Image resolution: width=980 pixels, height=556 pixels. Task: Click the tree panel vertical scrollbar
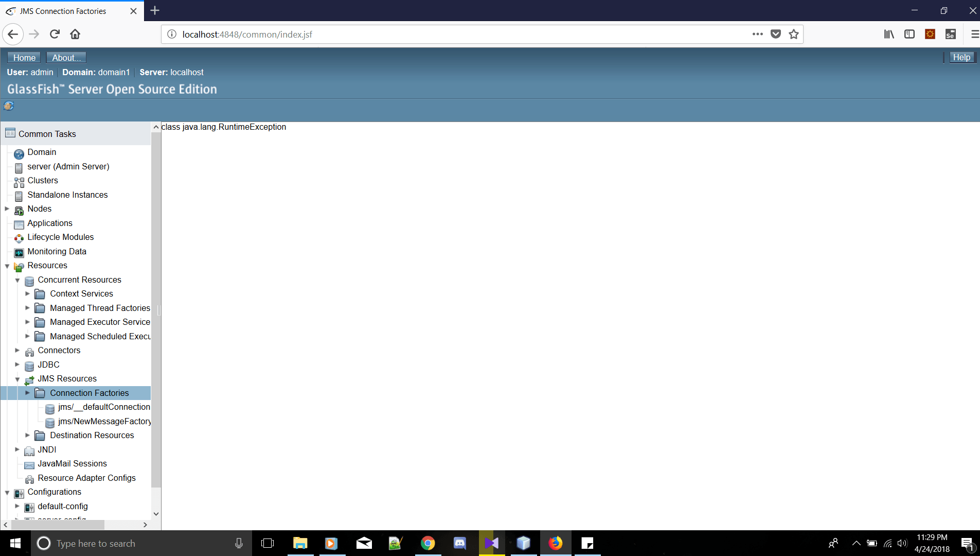(156, 309)
